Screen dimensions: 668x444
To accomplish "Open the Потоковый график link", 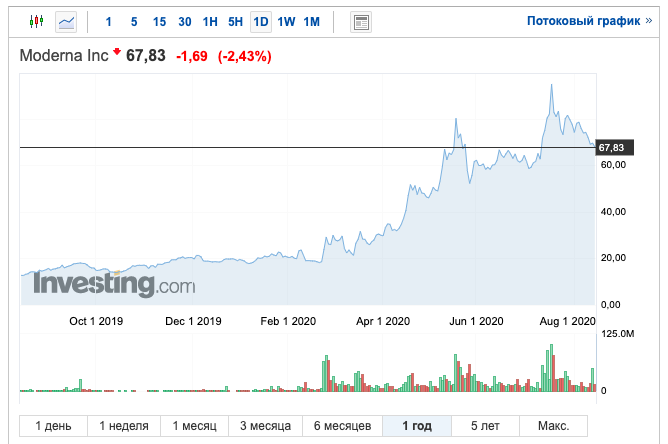I will click(589, 21).
